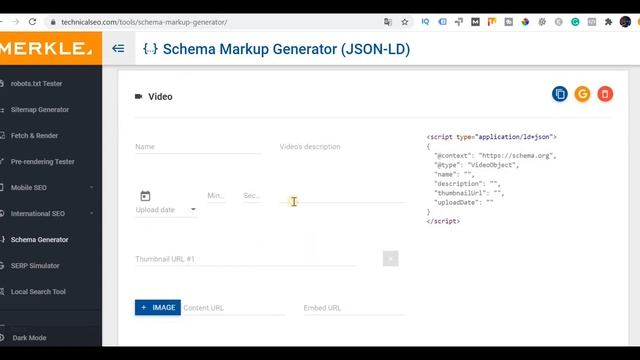The image size is (640, 360).
Task: Open the IQ browser extension
Action: point(425,22)
